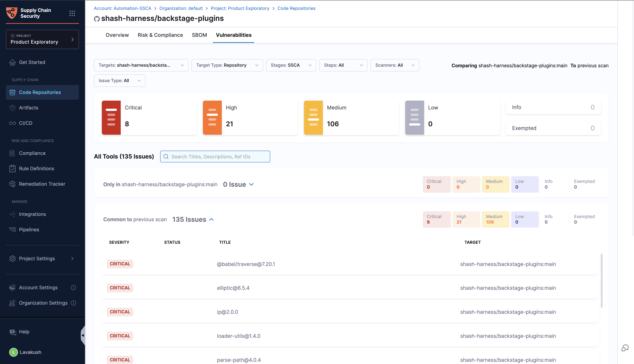Click the Artifacts cube icon in sidebar

click(x=12, y=108)
